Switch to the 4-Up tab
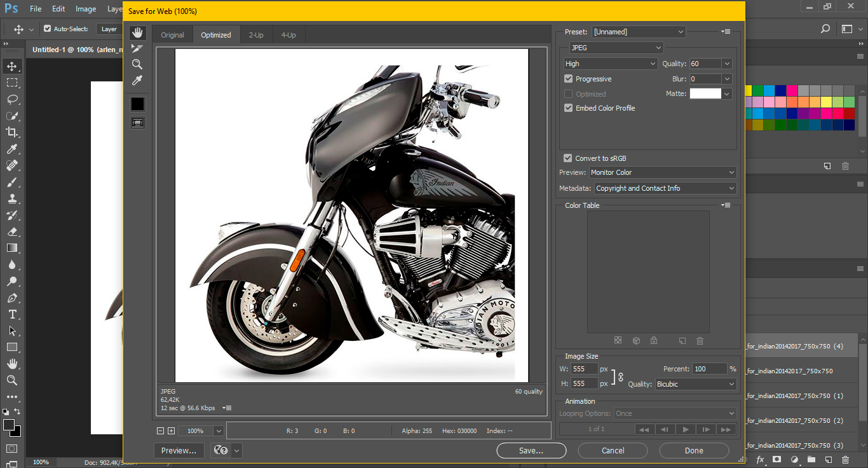 (288, 35)
